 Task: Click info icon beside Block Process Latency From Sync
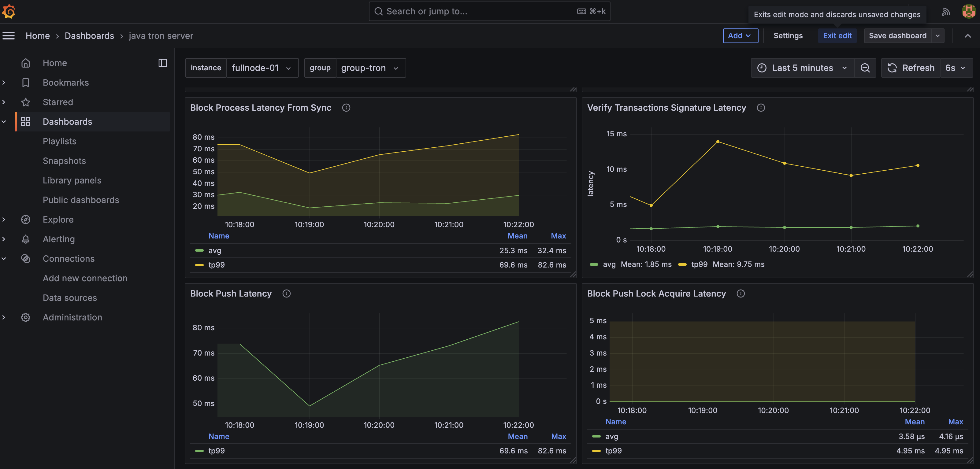(x=346, y=108)
